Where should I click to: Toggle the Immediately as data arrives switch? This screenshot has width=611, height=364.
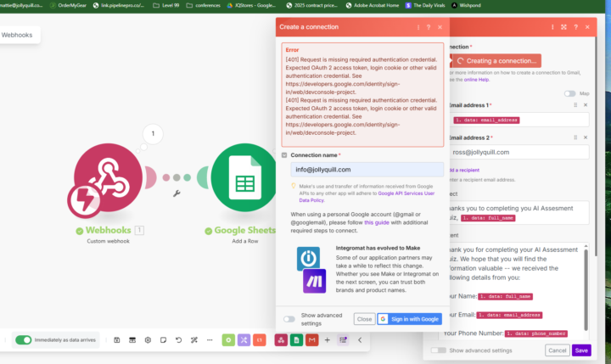click(x=24, y=340)
